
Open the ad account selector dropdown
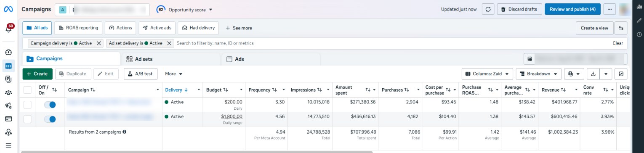coord(102,9)
